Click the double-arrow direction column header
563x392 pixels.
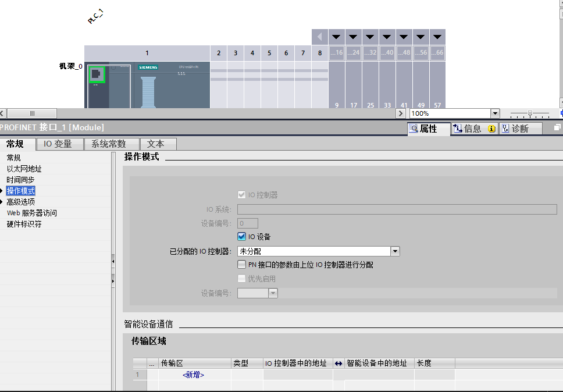(x=338, y=364)
